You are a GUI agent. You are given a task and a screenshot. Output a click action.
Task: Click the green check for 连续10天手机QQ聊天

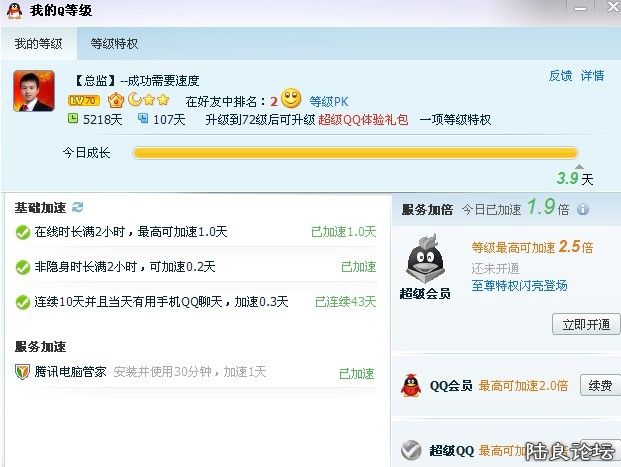[23, 303]
